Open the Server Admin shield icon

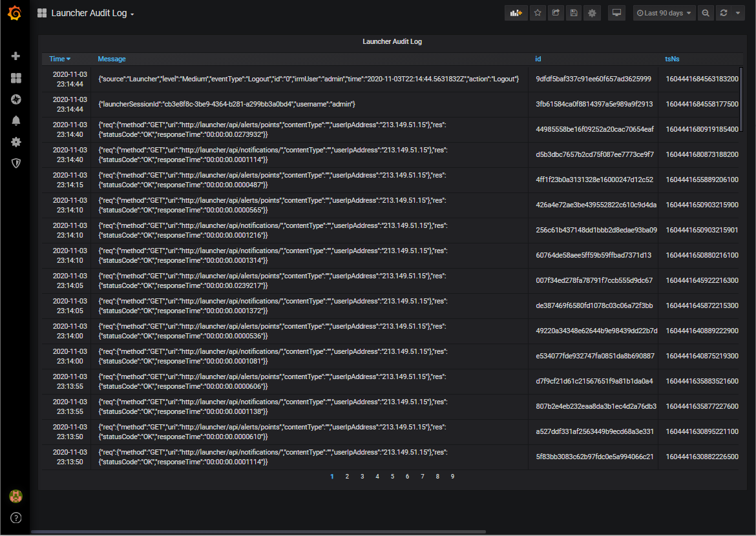[x=16, y=163]
